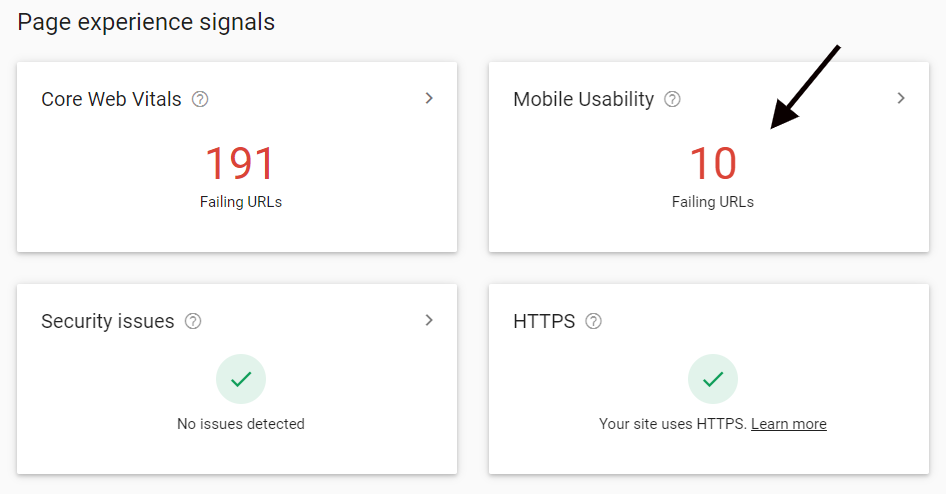Select the Core Web Vitals card title
Image resolution: width=946 pixels, height=494 pixels.
click(x=111, y=99)
